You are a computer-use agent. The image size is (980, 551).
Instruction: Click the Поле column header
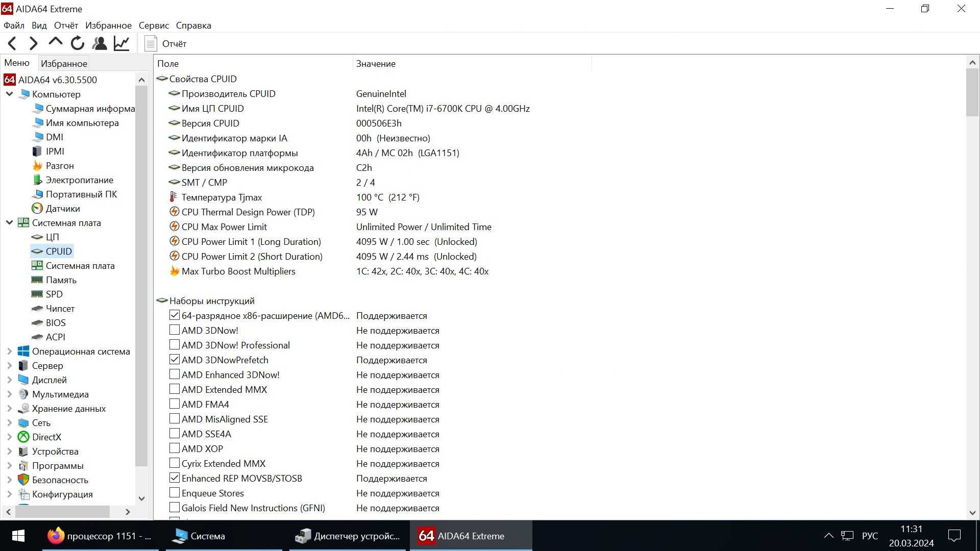pos(253,64)
